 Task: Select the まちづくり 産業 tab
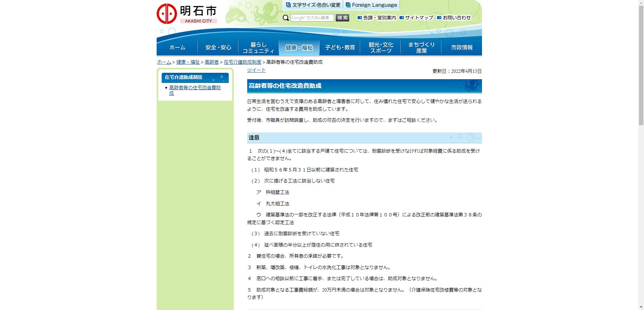coord(421,47)
